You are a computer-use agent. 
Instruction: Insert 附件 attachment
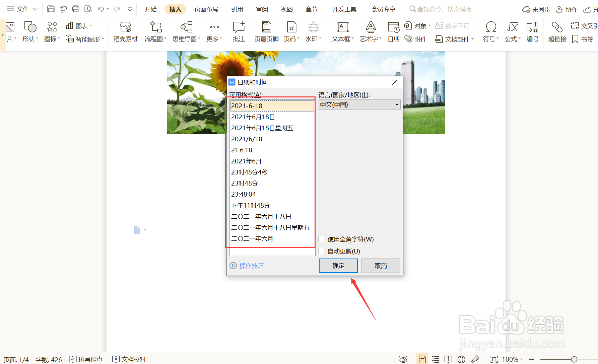(415, 39)
